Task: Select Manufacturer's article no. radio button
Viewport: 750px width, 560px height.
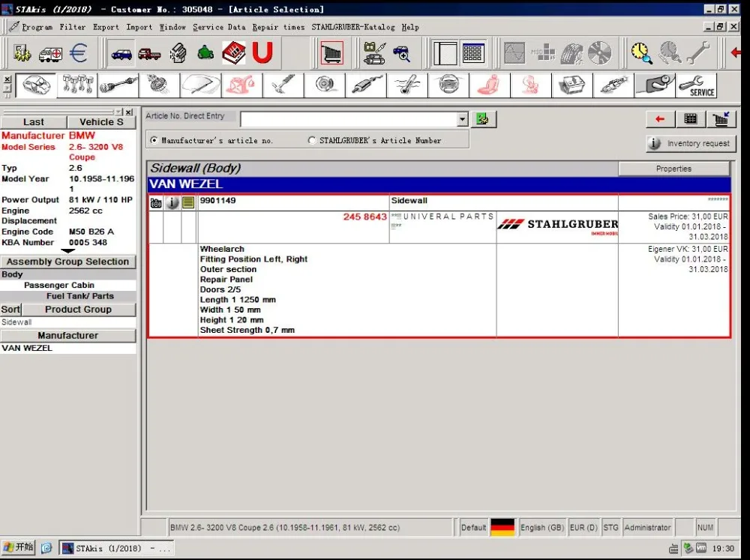Action: tap(154, 140)
